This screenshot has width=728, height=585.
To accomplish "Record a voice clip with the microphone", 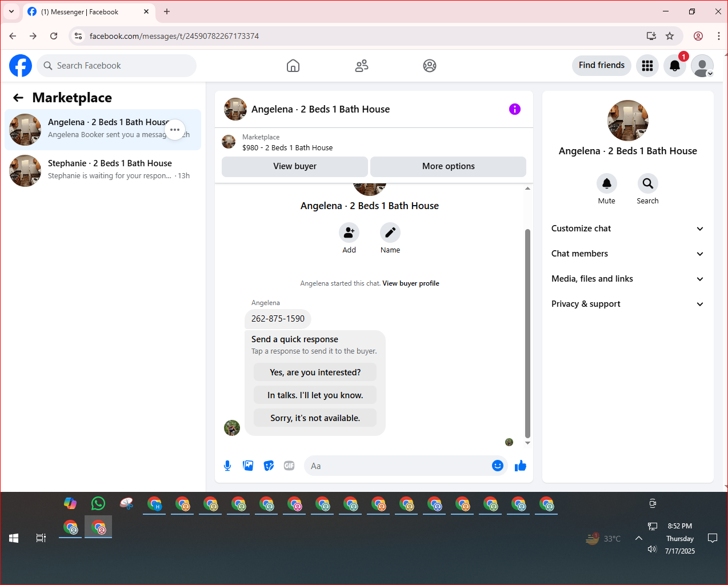I will [227, 466].
